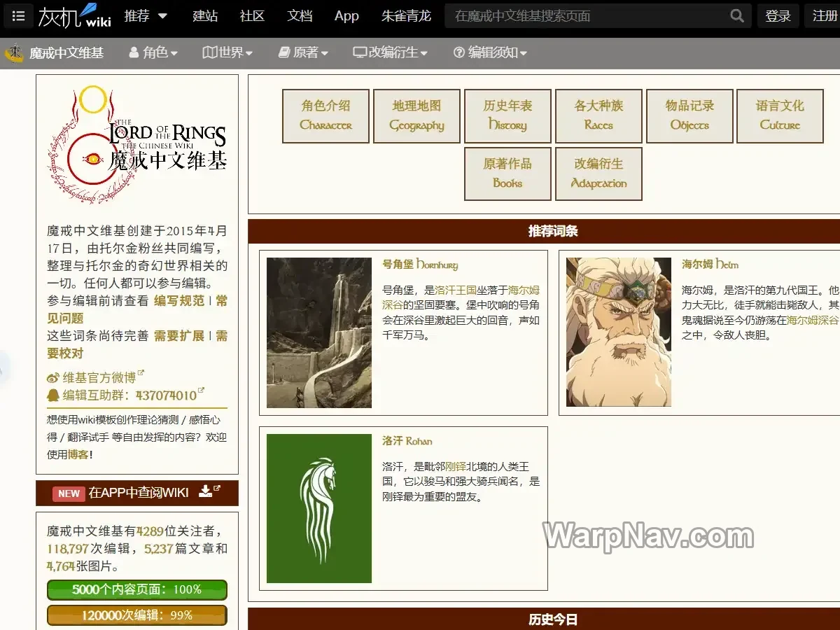The image size is (840, 630).
Task: Click the 登录 login button
Action: (x=778, y=16)
